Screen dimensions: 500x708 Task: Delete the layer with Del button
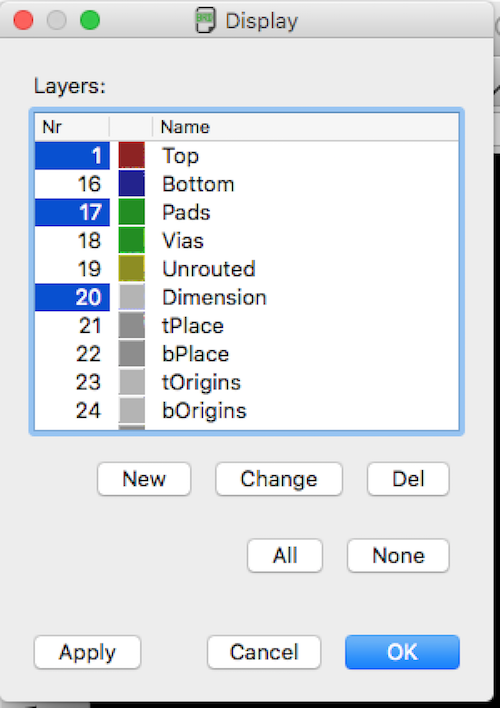tap(408, 479)
